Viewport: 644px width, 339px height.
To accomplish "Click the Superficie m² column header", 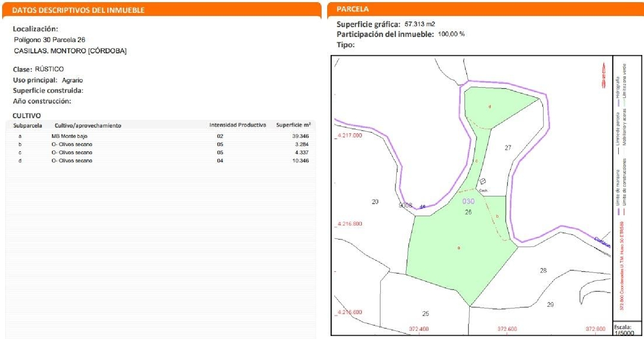I will pos(294,125).
